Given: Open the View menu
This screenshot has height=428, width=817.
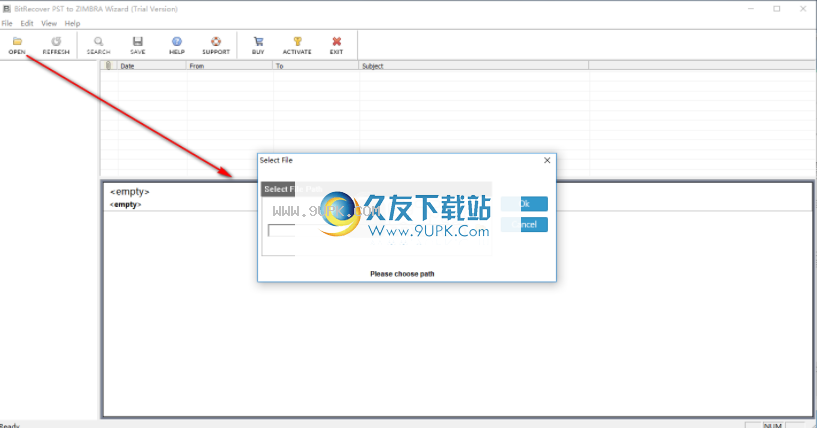Looking at the screenshot, I should coord(49,23).
